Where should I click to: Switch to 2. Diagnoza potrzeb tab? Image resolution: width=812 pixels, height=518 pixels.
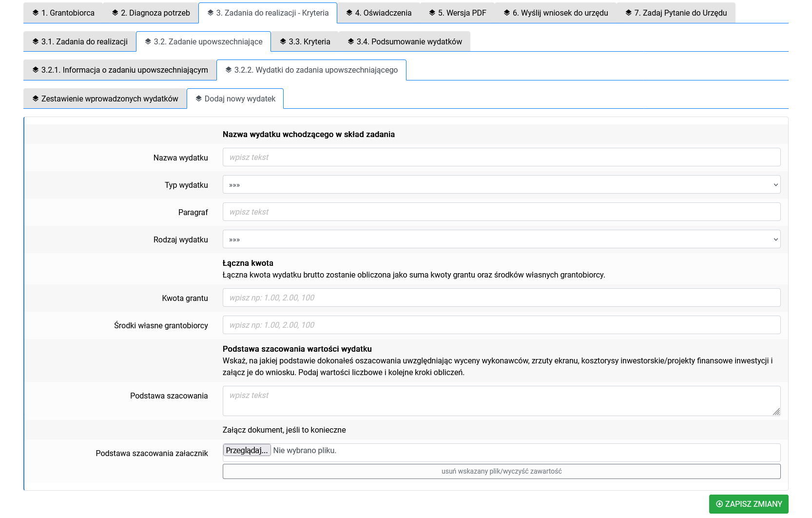click(x=151, y=13)
